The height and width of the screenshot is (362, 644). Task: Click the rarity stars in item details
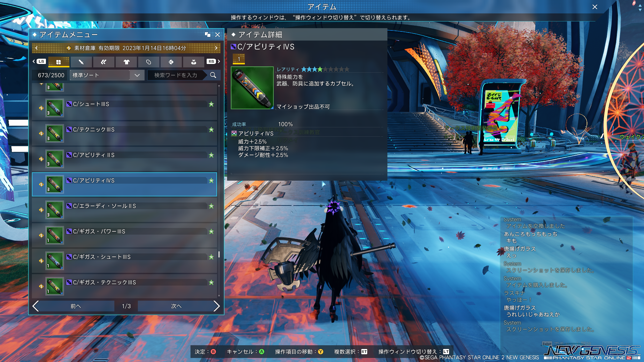pos(325,69)
